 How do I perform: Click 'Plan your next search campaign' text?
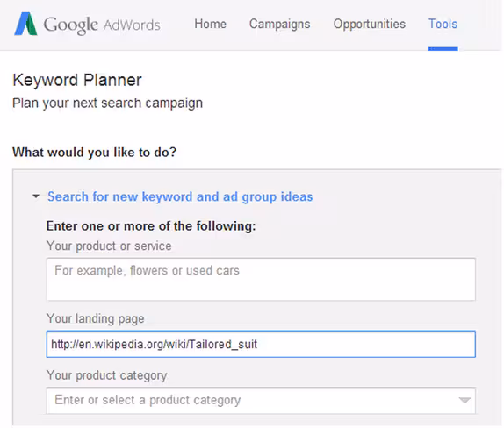point(108,103)
